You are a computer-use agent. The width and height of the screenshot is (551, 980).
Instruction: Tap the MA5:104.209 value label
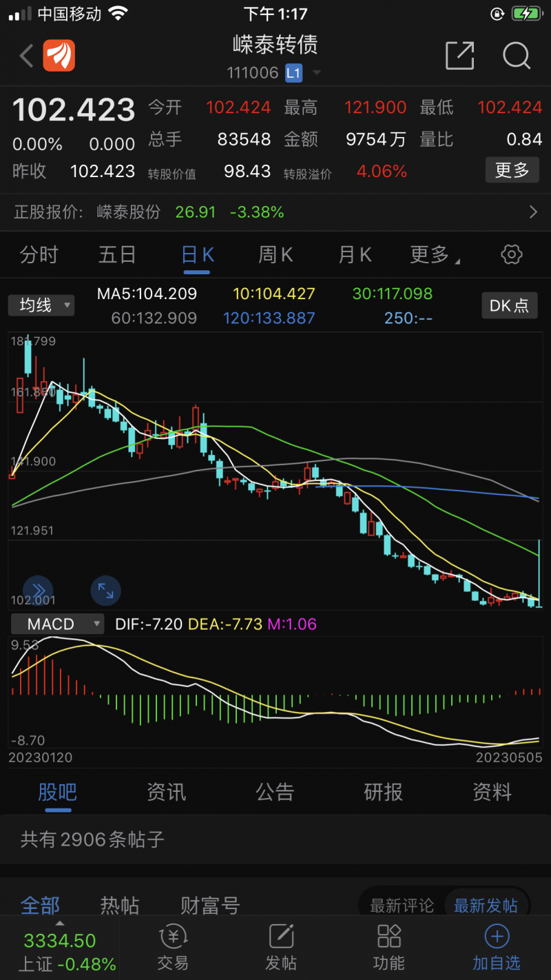point(147,294)
